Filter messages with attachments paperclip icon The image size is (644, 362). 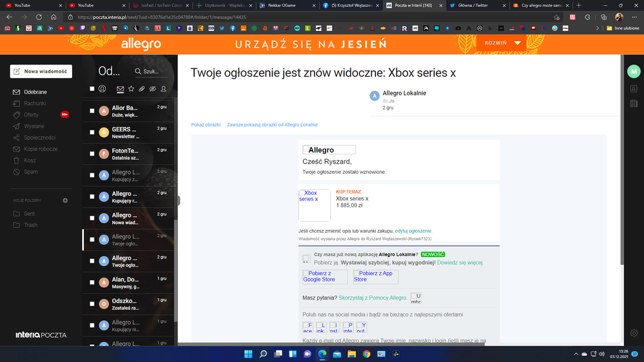[142, 89]
